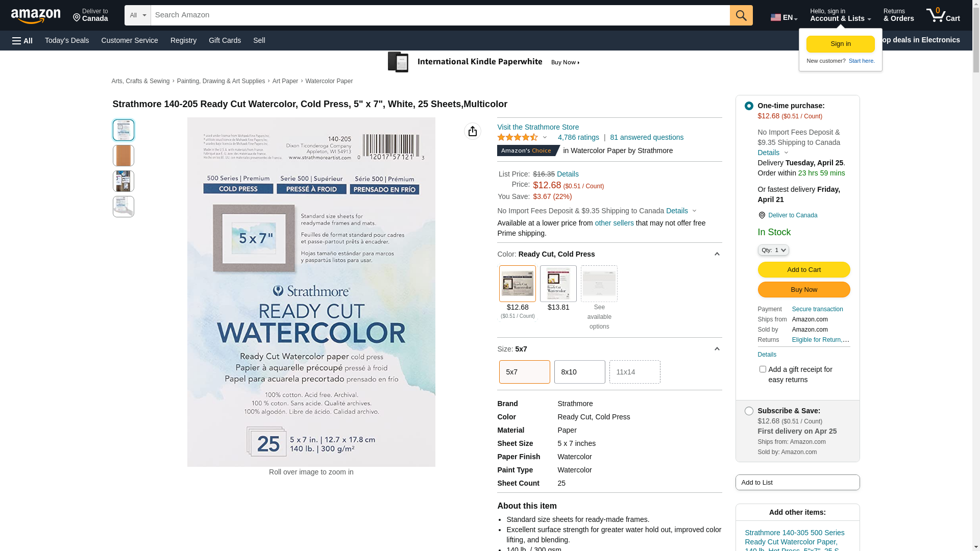Click the star rating icons
The height and width of the screenshot is (551, 980).
517,137
